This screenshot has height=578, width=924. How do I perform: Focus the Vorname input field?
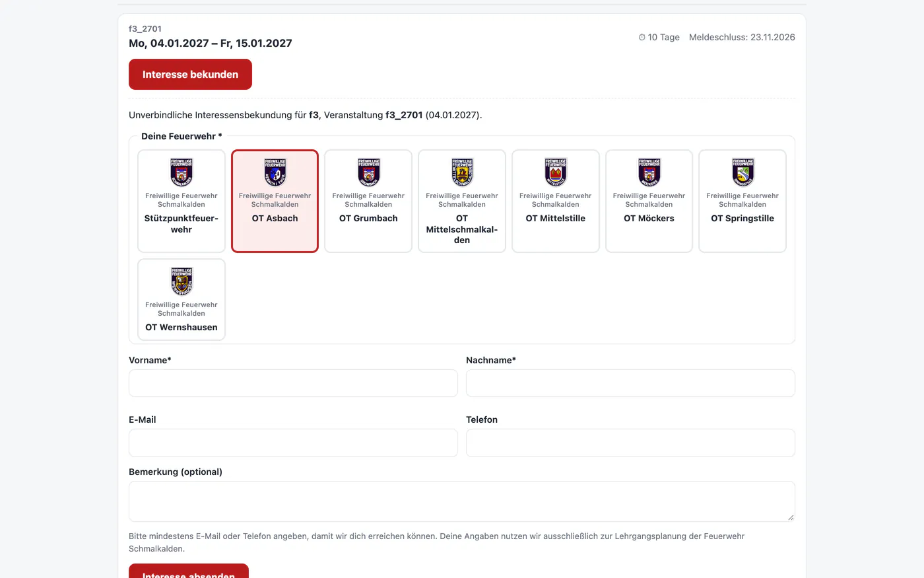pyautogui.click(x=293, y=383)
